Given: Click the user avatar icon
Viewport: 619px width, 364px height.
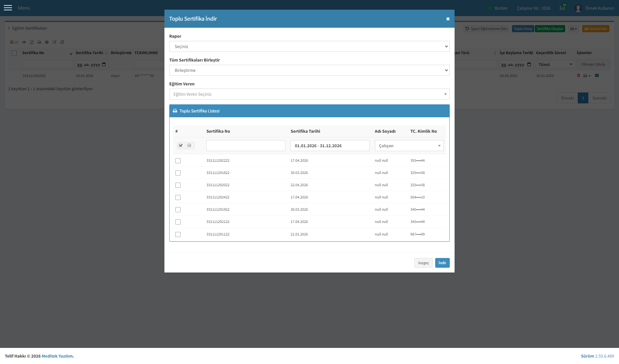Looking at the screenshot, I should (x=578, y=8).
